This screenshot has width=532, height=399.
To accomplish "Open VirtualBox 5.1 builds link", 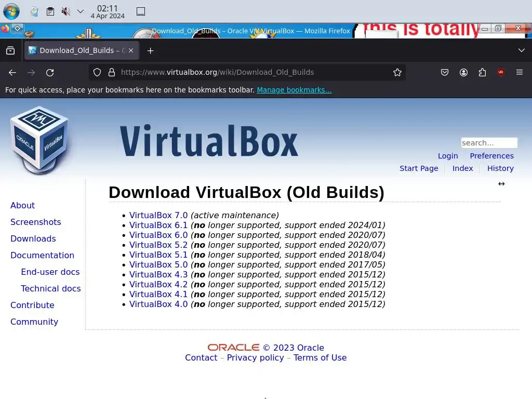I will [158, 255].
